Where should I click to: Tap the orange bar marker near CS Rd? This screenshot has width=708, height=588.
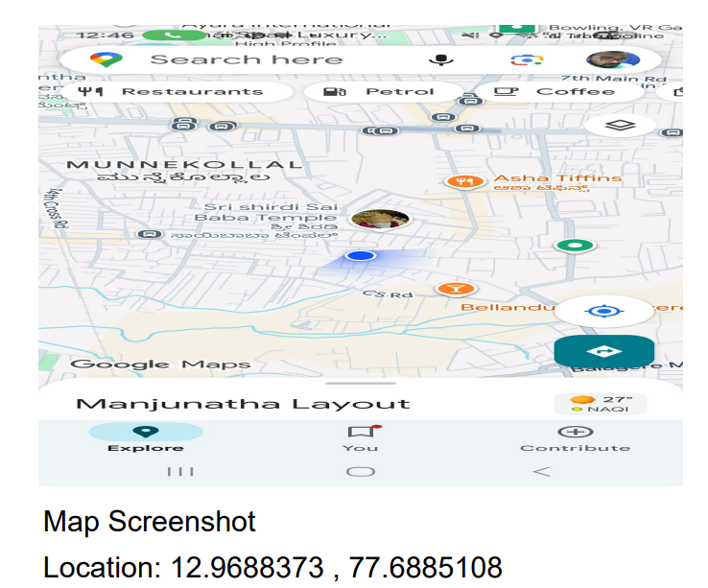coord(456,288)
